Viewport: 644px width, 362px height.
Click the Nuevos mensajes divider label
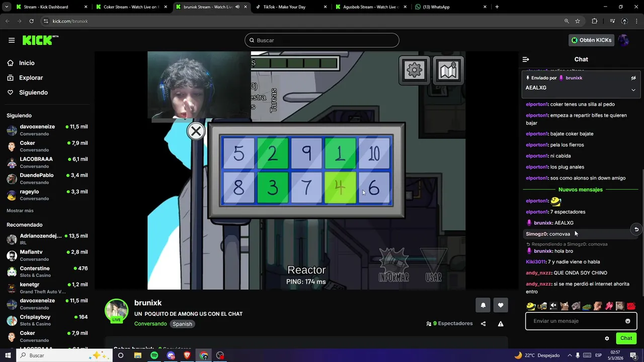581,190
